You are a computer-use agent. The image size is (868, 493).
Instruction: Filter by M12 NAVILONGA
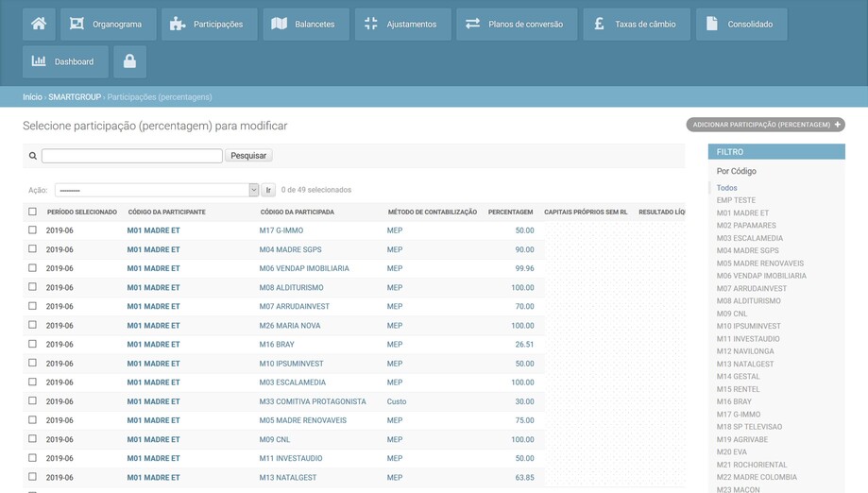click(x=745, y=351)
